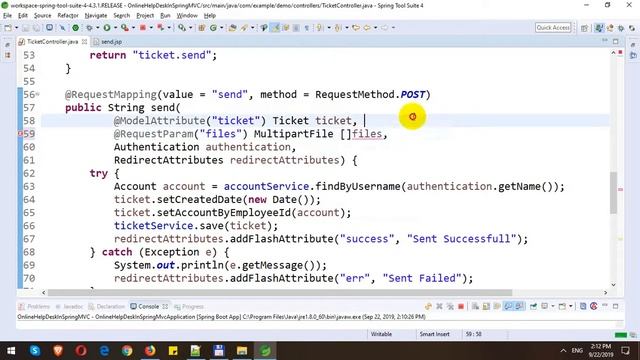
Task: Open the File menu
Action: (7, 16)
